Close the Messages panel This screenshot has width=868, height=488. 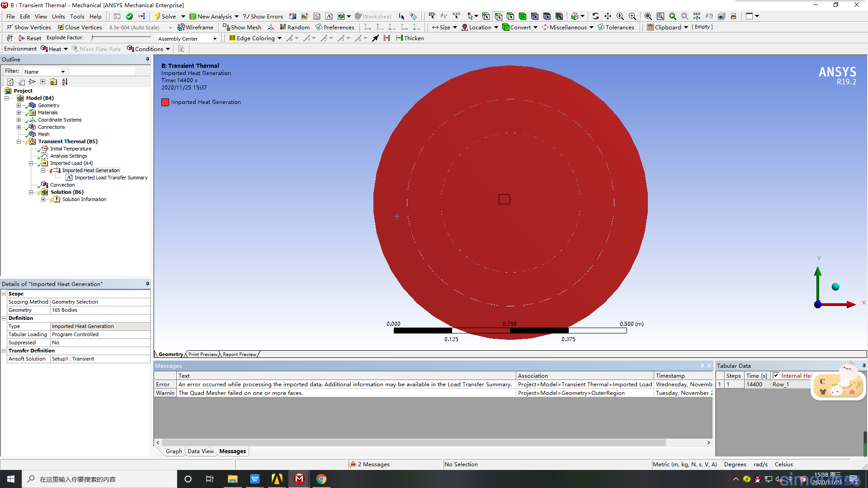tap(709, 366)
